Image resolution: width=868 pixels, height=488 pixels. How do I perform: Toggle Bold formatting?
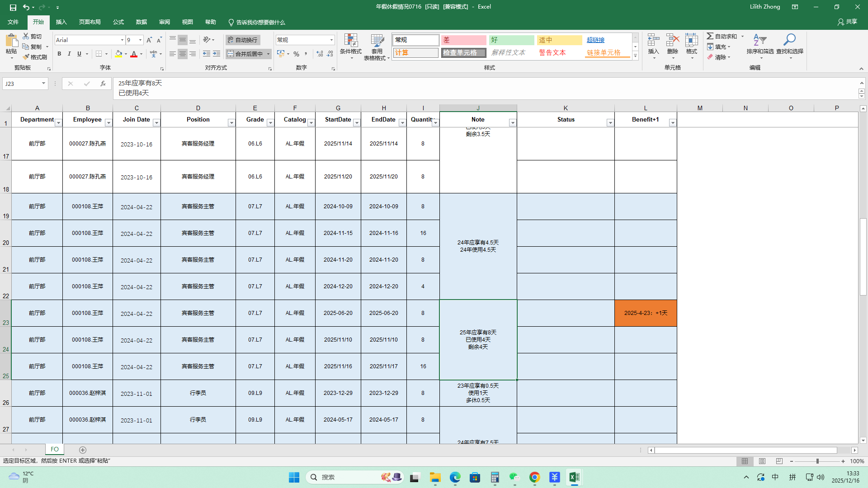click(59, 54)
